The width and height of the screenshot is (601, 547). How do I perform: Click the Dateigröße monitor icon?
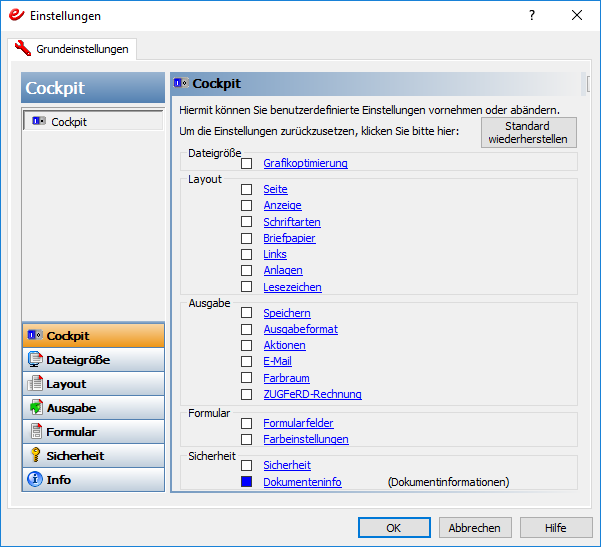point(35,360)
